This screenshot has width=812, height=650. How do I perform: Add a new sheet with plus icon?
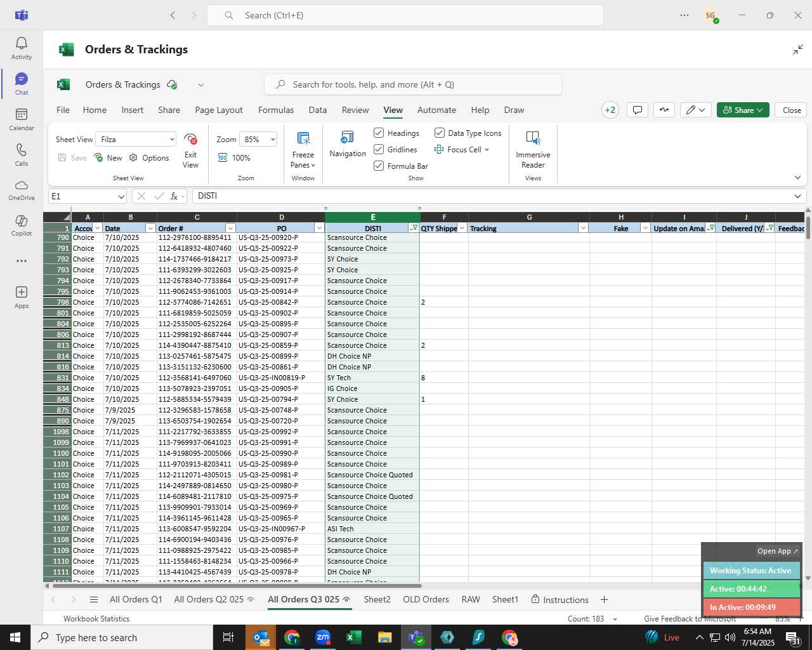tap(604, 599)
